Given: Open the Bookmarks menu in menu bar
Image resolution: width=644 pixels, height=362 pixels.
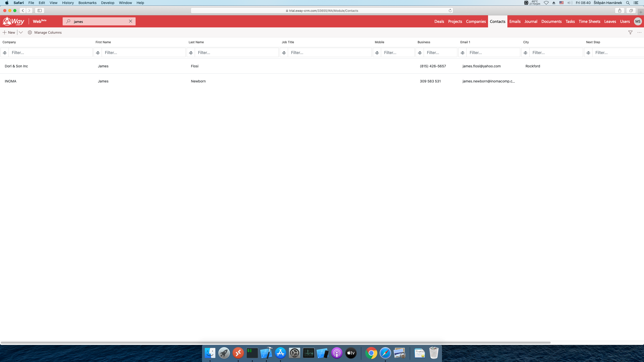Looking at the screenshot, I should click(87, 3).
